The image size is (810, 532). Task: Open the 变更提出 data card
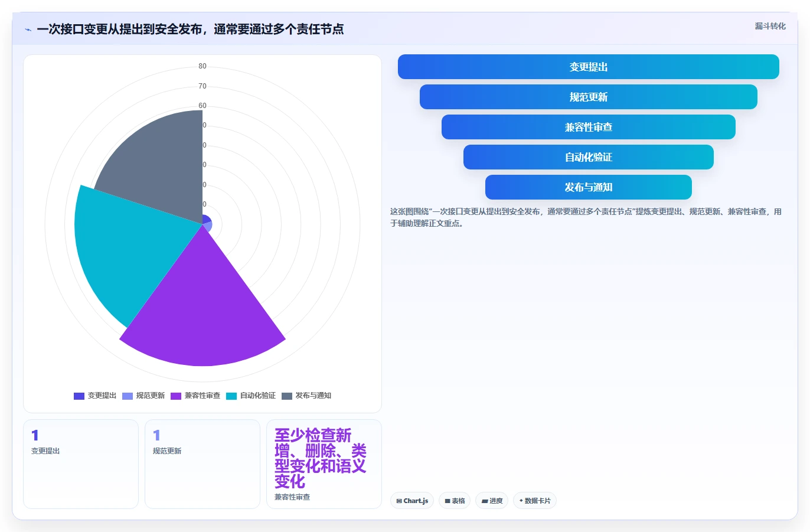tap(81, 464)
